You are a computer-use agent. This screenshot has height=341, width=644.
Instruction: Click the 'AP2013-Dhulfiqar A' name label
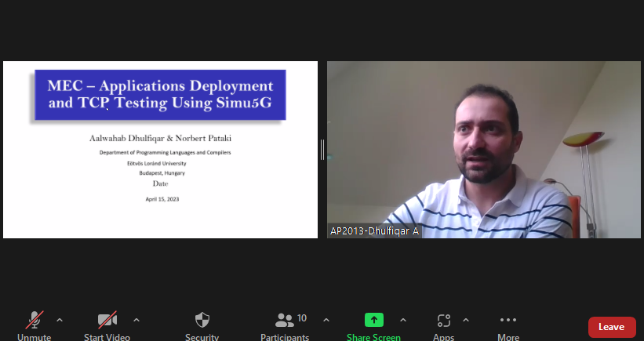[x=374, y=231]
